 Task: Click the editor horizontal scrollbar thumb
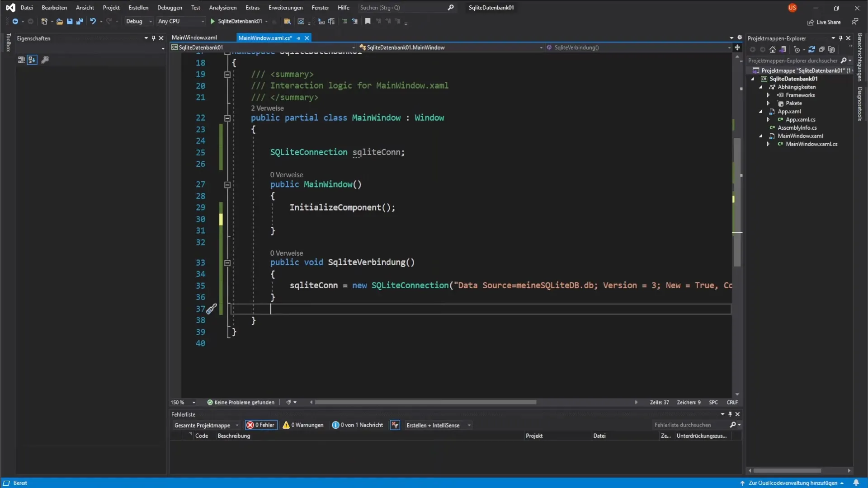coord(425,402)
